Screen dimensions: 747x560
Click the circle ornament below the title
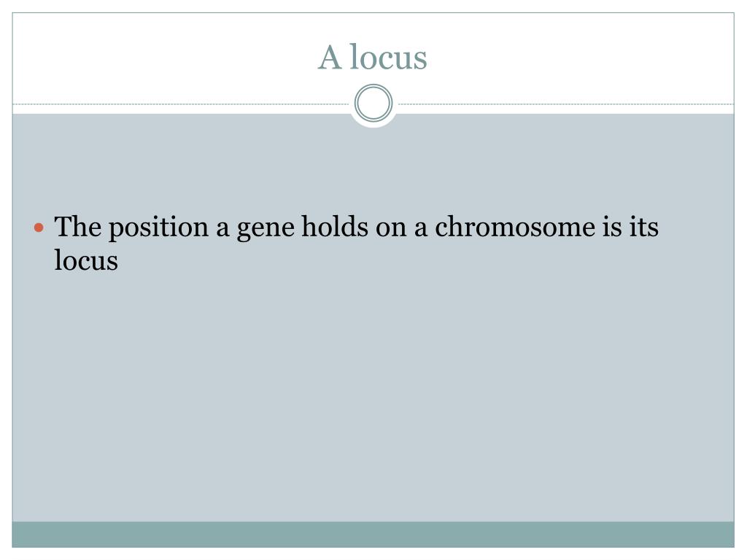[x=373, y=103]
